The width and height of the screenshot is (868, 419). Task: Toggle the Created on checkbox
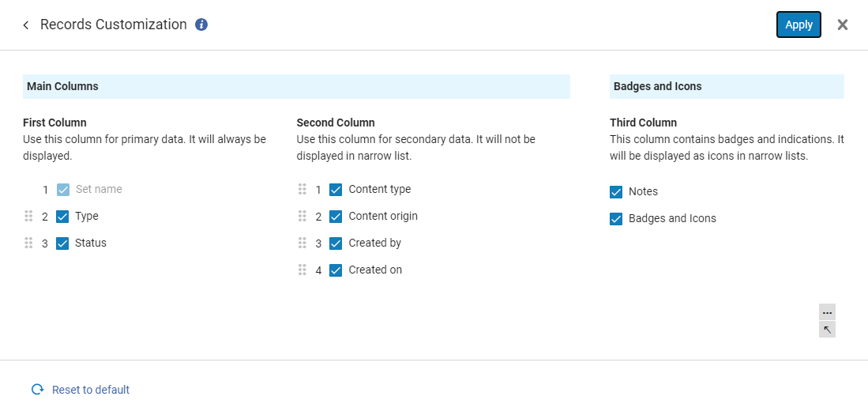click(336, 270)
